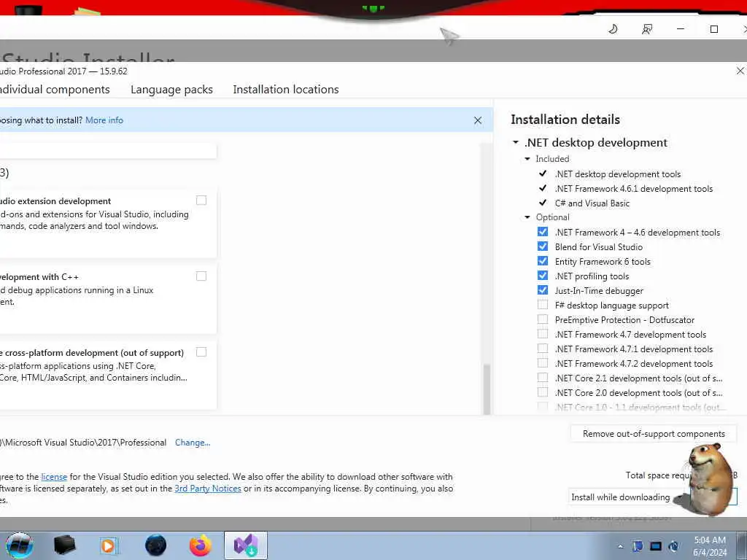Open the Action Center flag tray icon

click(x=638, y=546)
